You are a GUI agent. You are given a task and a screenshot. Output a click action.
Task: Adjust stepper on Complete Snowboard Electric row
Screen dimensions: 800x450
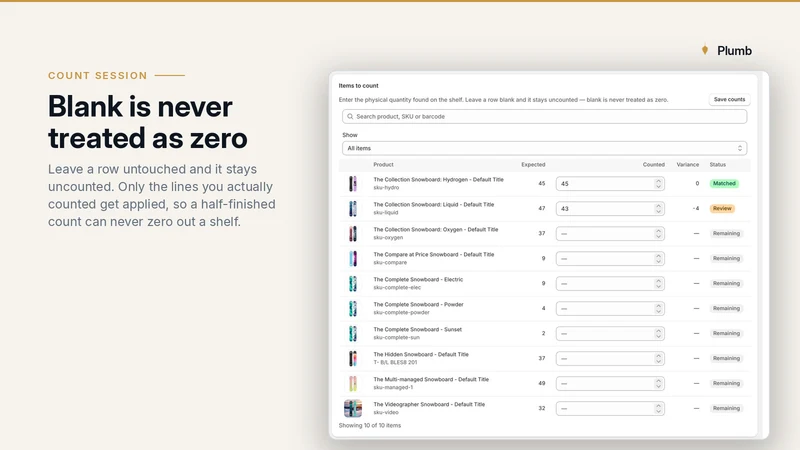click(x=658, y=284)
